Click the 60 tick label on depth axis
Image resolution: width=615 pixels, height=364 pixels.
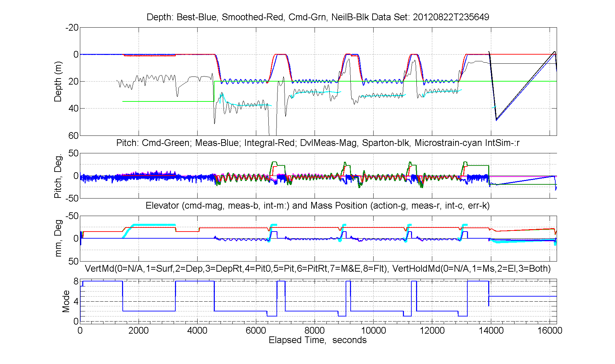point(73,135)
